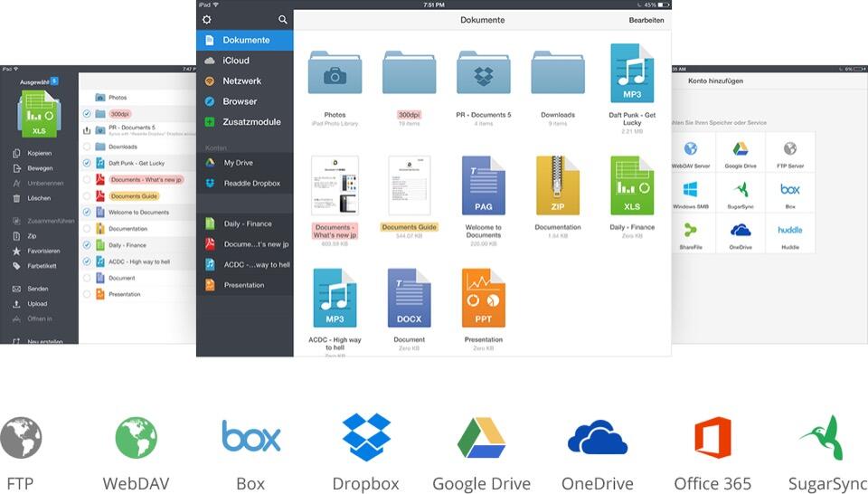
Task: Open Document DOCX file in grid
Action: [409, 298]
